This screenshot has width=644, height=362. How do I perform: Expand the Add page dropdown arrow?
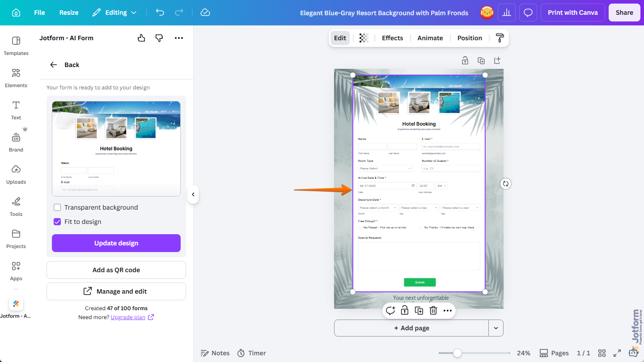tap(496, 328)
